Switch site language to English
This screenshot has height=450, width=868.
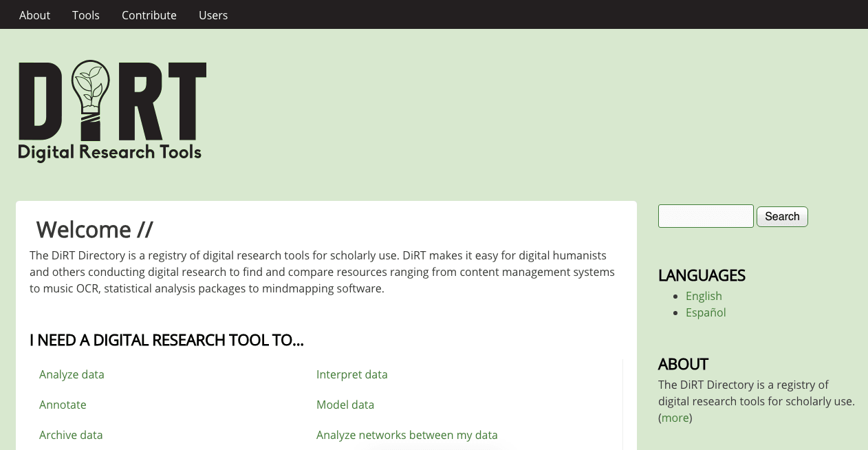pyautogui.click(x=704, y=296)
